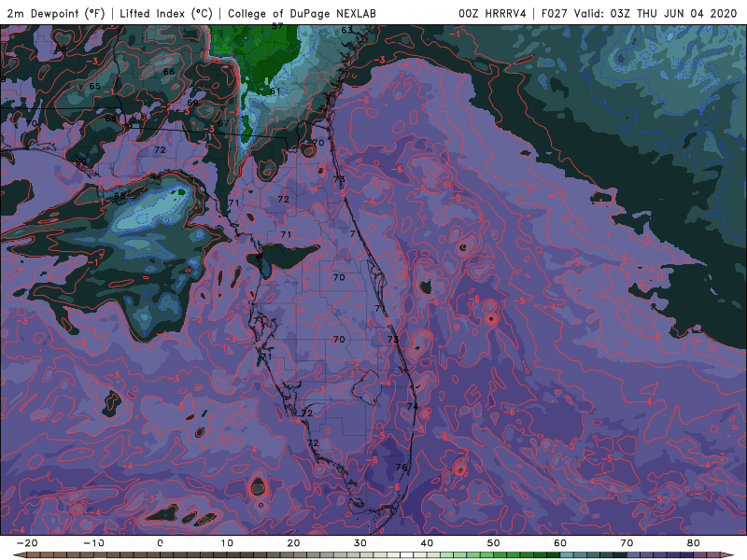Viewport: 747px width, 560px height.
Task: Click the "30" label on the color scale
Action: 360,543
